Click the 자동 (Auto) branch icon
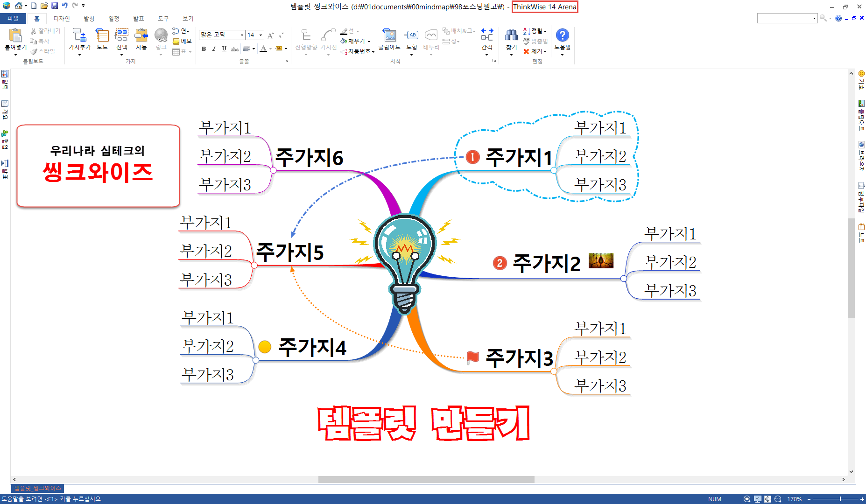 141,39
